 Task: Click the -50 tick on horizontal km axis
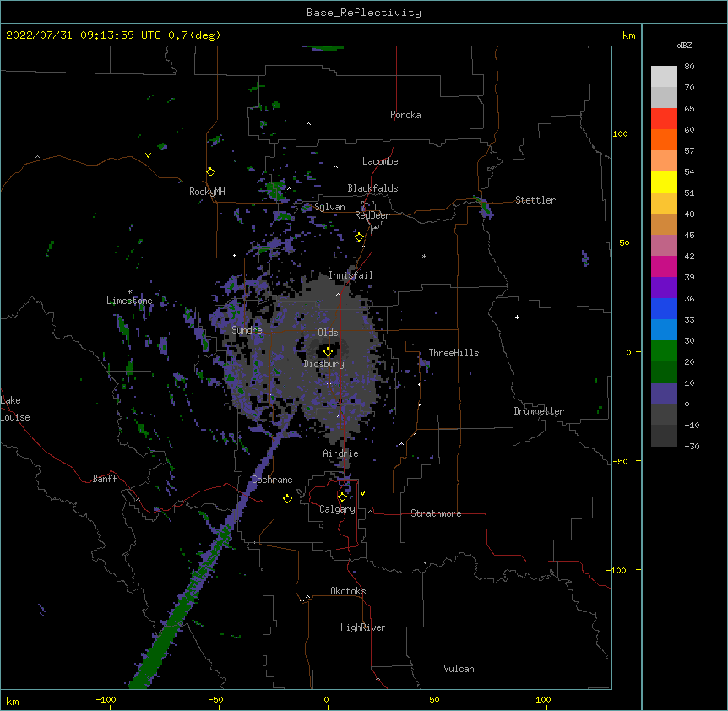(x=215, y=700)
